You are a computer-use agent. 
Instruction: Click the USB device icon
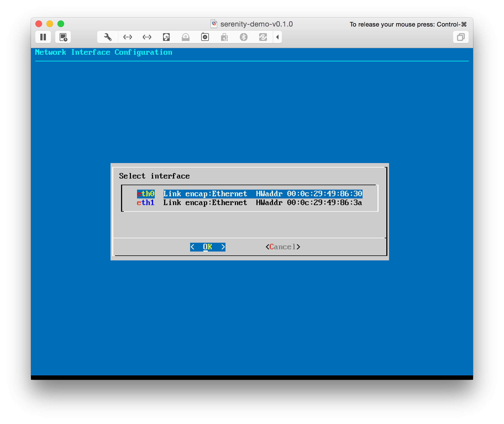pyautogui.click(x=224, y=37)
